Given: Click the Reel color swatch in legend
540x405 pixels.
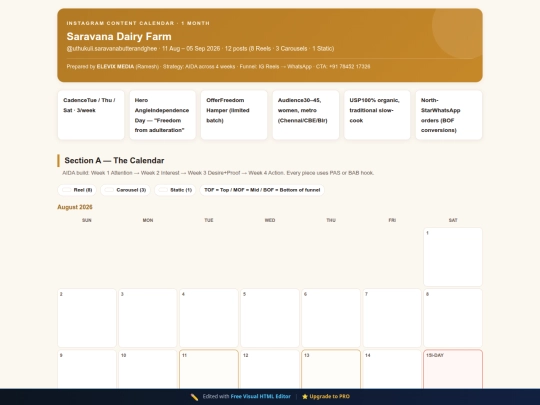Looking at the screenshot, I should pyautogui.click(x=67, y=190).
